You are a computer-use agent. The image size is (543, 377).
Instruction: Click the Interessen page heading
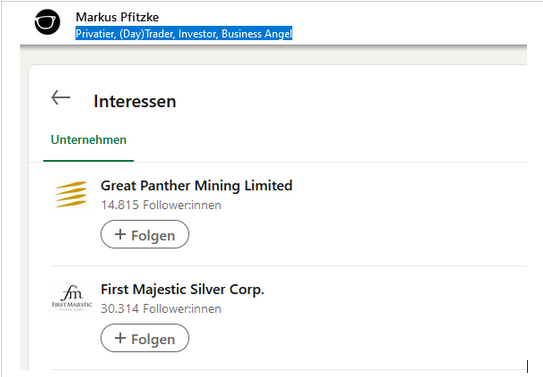pyautogui.click(x=135, y=101)
